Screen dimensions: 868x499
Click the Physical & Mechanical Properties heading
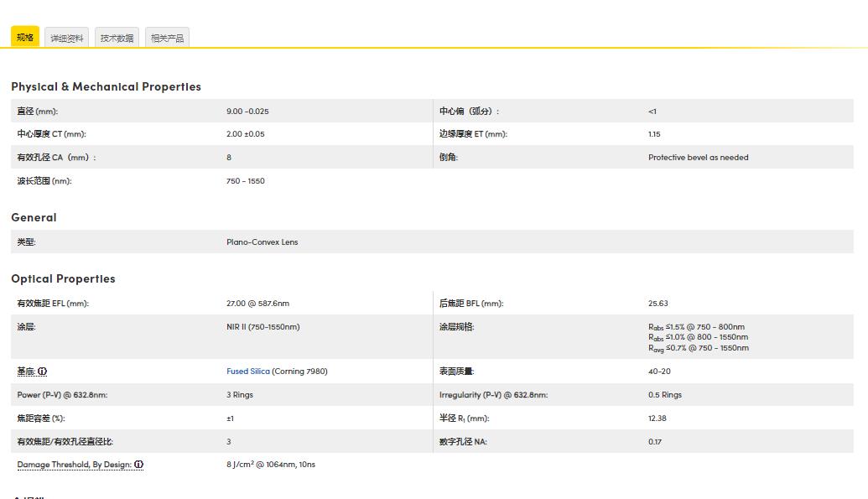pyautogui.click(x=106, y=86)
